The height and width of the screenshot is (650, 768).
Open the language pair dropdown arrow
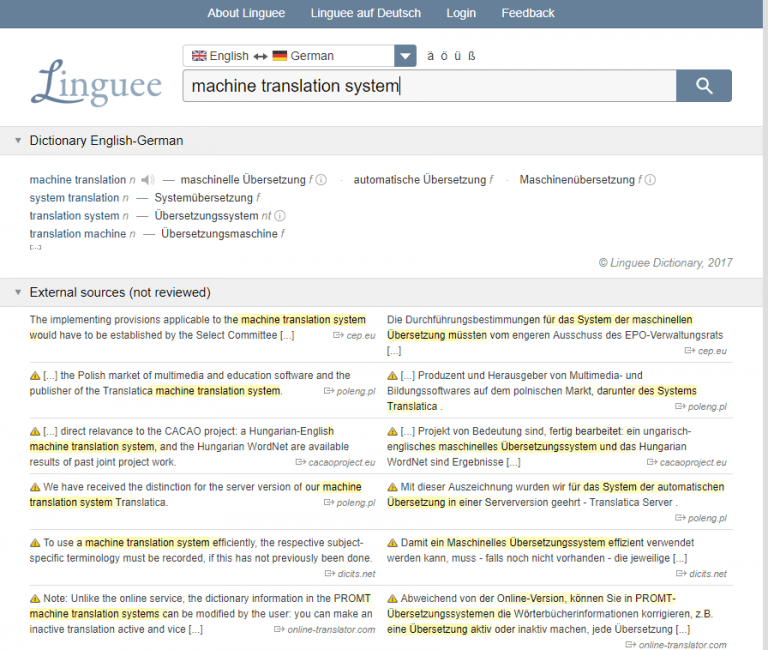(x=405, y=56)
